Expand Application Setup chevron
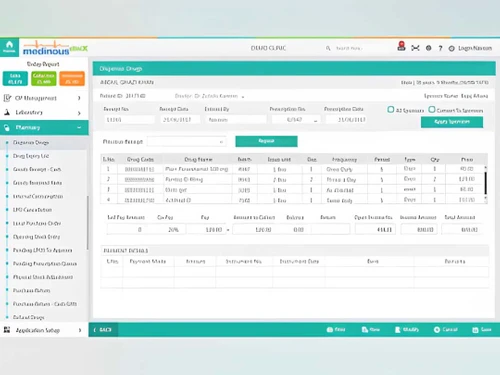The height and width of the screenshot is (375, 500). click(80, 330)
